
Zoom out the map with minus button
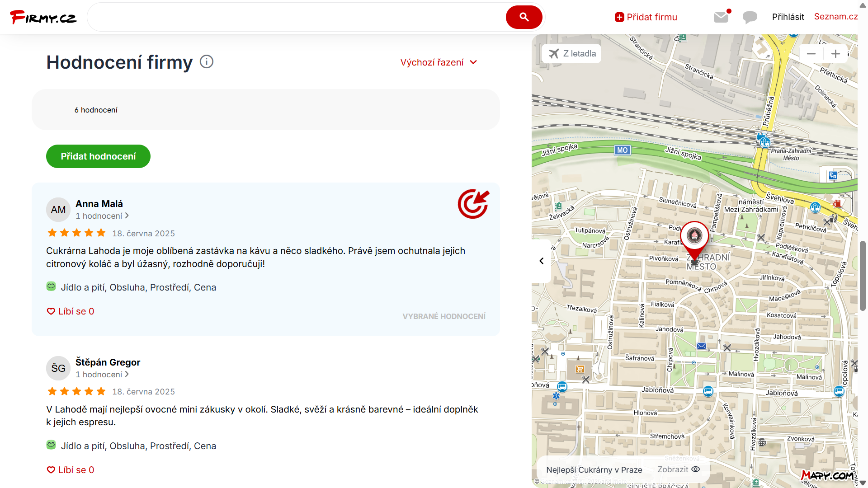coord(811,54)
